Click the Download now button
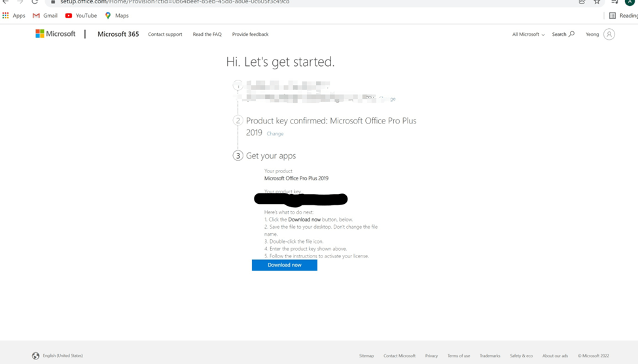 point(285,265)
